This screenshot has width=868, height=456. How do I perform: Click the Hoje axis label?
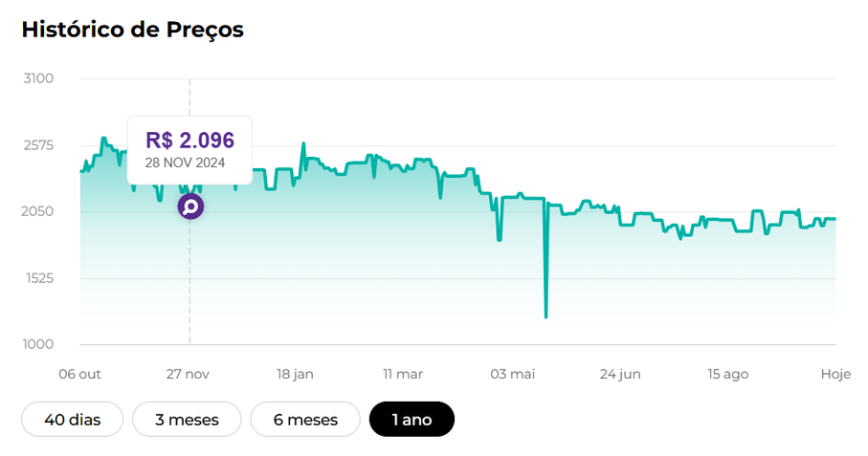point(835,374)
